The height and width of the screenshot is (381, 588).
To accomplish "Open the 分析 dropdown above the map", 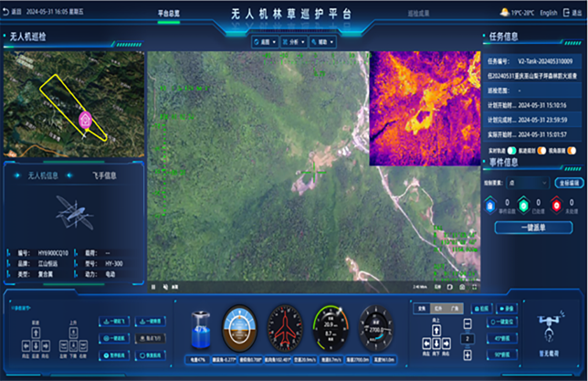I will click(x=293, y=42).
